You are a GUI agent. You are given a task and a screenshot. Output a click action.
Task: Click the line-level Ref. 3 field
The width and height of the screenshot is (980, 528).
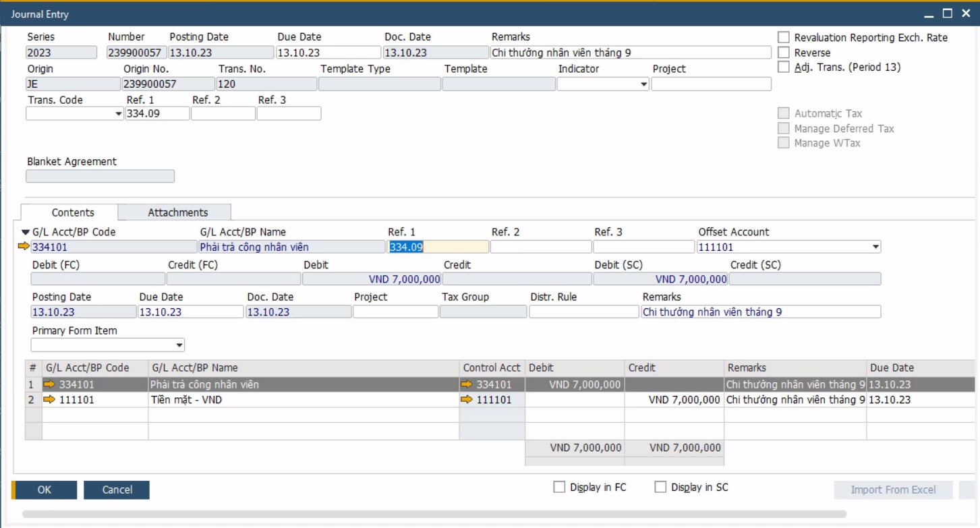click(643, 247)
